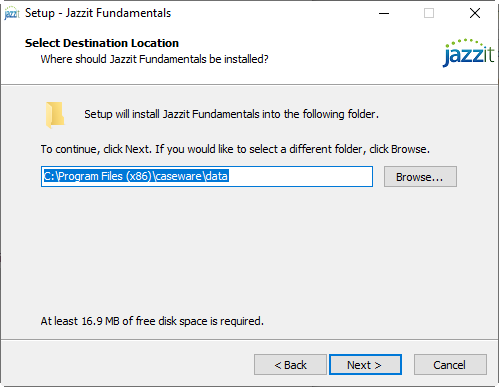Click the "Setup will install Jazzit Fundamentals" message

point(231,114)
